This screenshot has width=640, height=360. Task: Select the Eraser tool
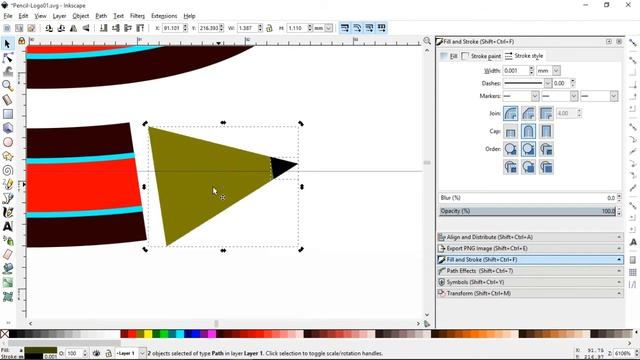tap(7, 254)
